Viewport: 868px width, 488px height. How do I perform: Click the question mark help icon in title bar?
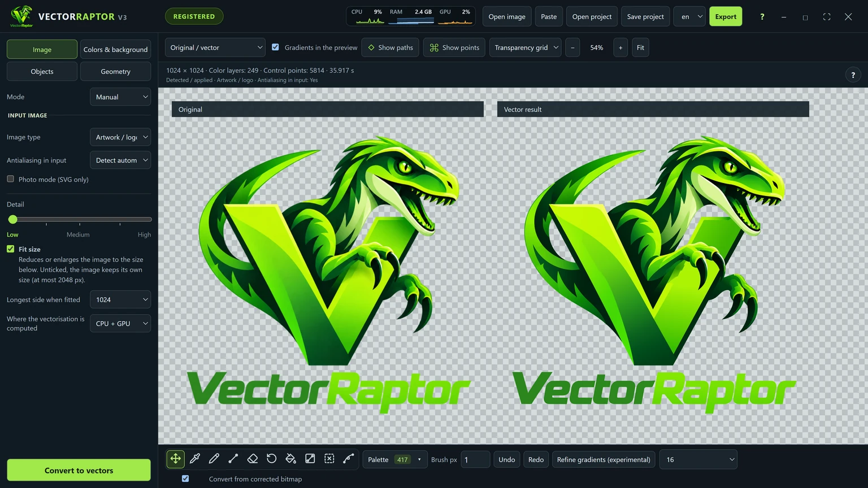click(x=762, y=16)
